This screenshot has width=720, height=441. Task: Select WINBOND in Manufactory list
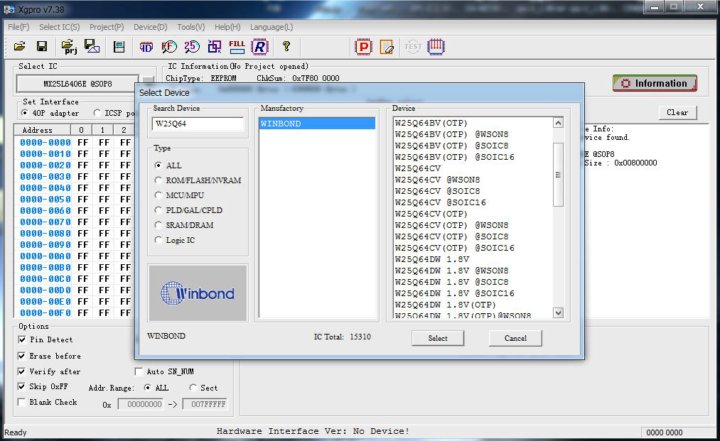pyautogui.click(x=317, y=124)
